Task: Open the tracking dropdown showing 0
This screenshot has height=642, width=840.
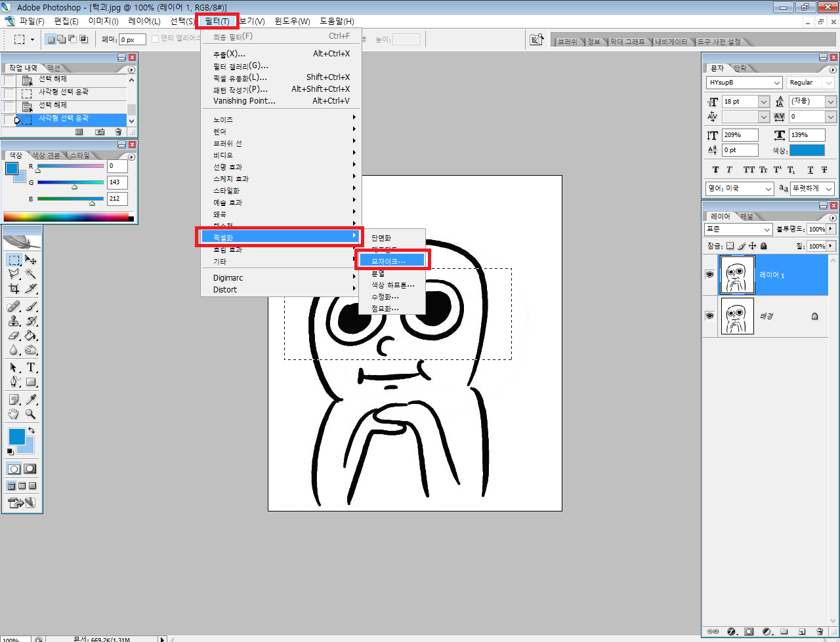Action: click(x=831, y=117)
